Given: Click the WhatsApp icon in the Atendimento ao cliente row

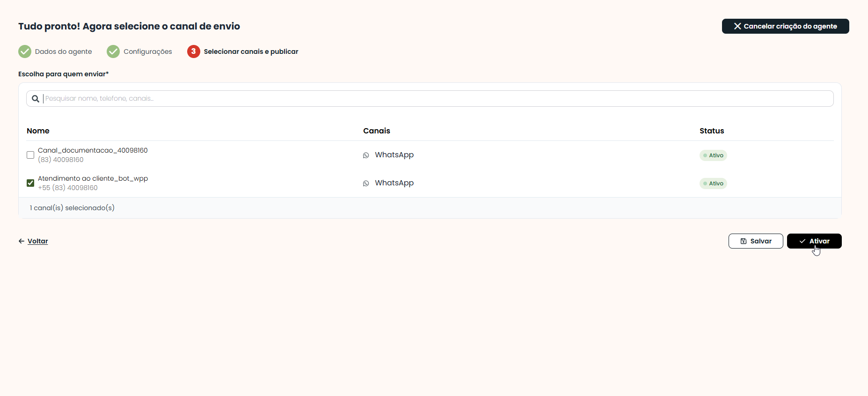Looking at the screenshot, I should pyautogui.click(x=366, y=183).
